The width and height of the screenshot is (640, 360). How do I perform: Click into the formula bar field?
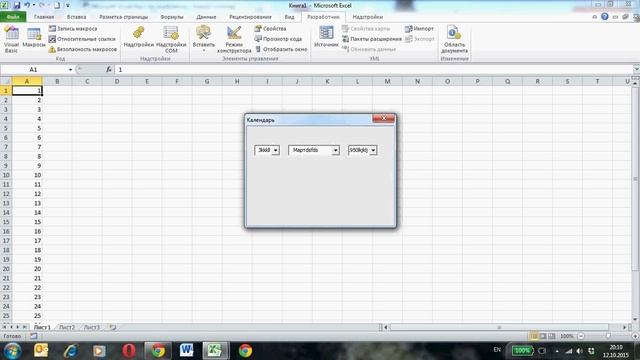click(x=373, y=69)
